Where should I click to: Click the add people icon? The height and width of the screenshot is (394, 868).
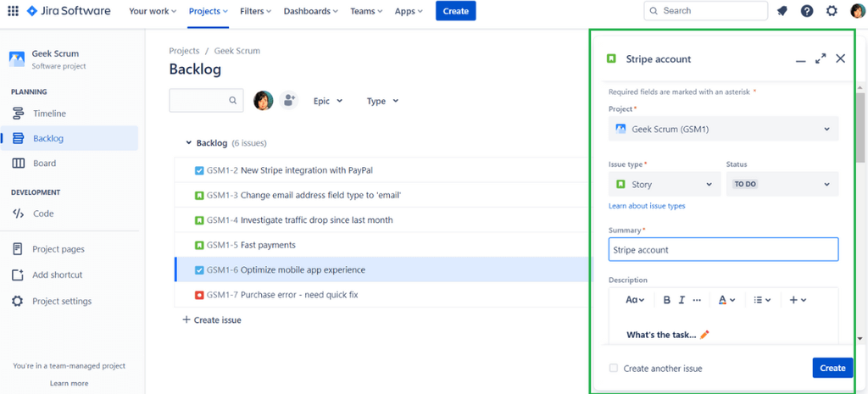tap(289, 101)
